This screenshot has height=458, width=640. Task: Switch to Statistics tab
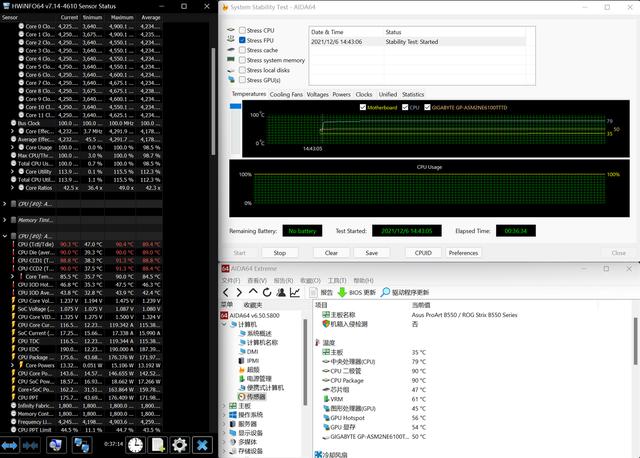[x=413, y=94]
